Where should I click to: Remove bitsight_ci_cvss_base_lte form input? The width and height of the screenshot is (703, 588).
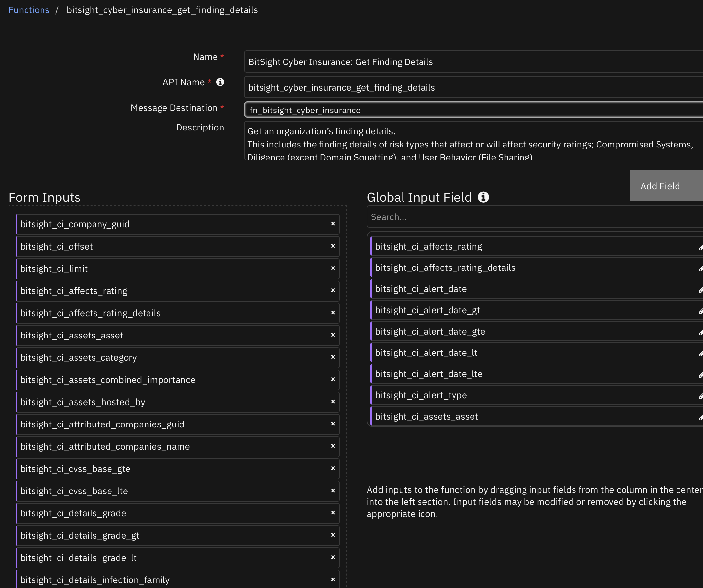pos(333,491)
